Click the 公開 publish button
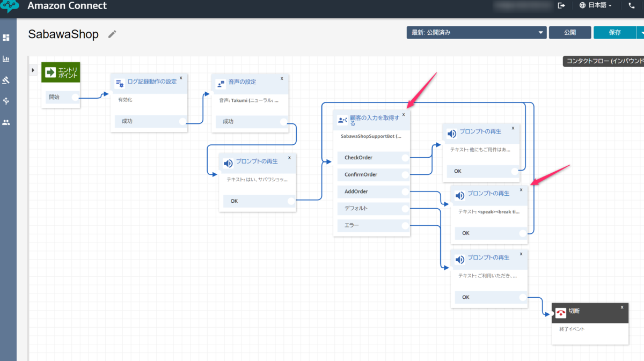644x361 pixels. tap(570, 32)
